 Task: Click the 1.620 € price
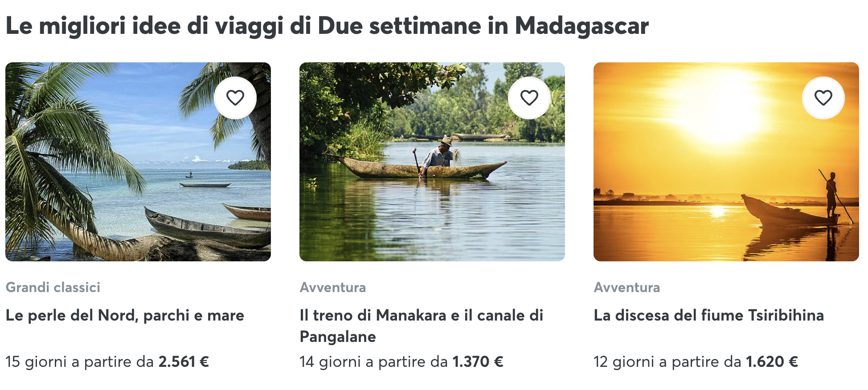(772, 362)
